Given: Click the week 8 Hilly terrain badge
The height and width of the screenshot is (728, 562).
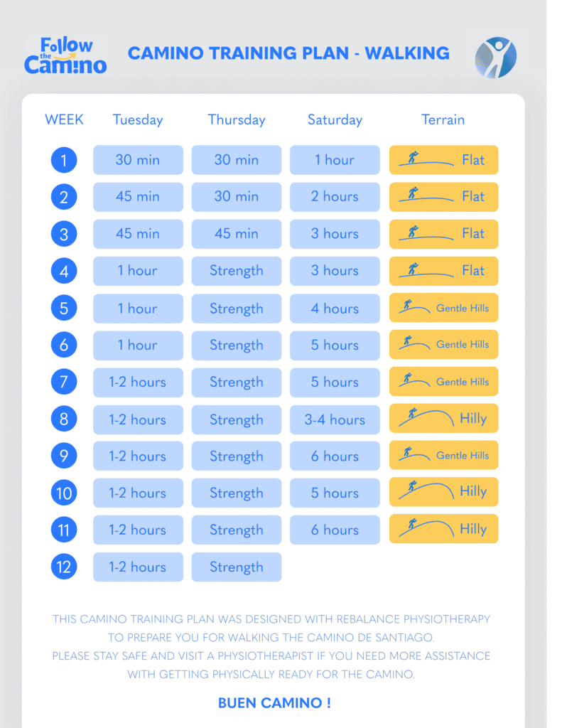Looking at the screenshot, I should tap(443, 418).
